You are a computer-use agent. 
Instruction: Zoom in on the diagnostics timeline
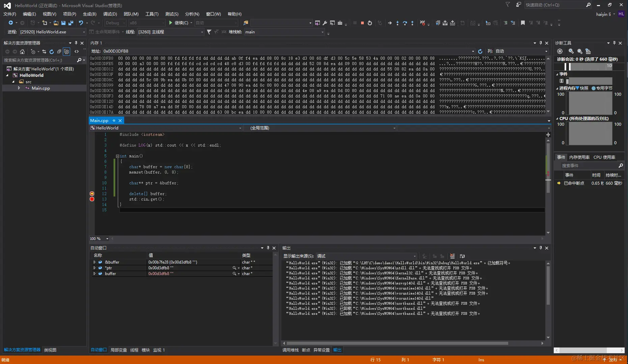(x=571, y=51)
